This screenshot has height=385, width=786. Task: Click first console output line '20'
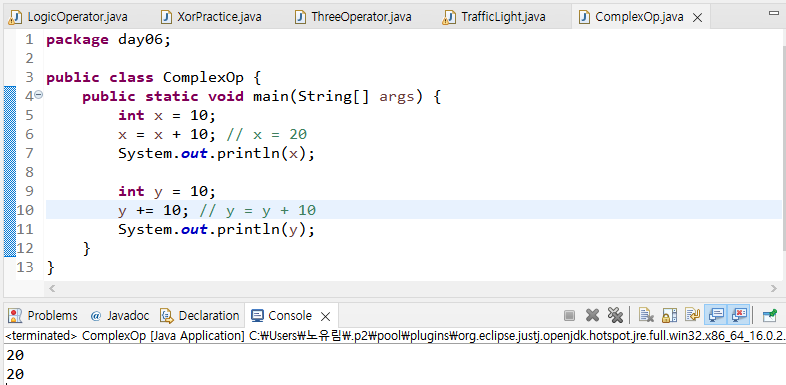(x=15, y=355)
